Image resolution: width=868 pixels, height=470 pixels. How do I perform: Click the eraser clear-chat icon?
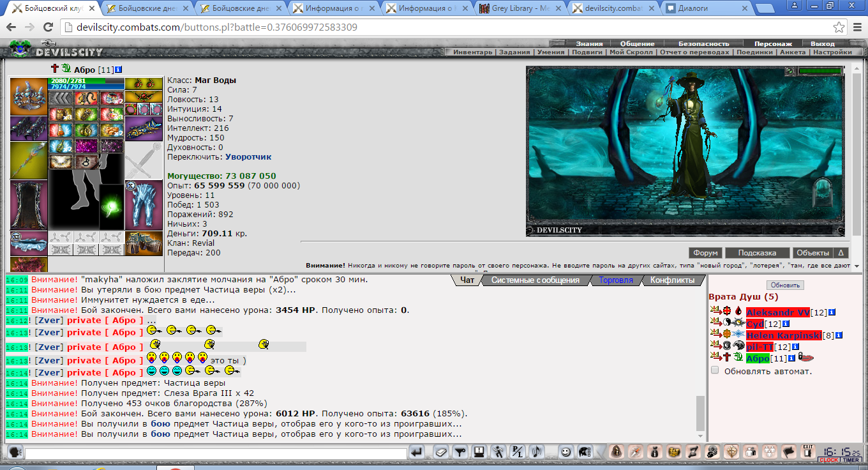pyautogui.click(x=441, y=452)
